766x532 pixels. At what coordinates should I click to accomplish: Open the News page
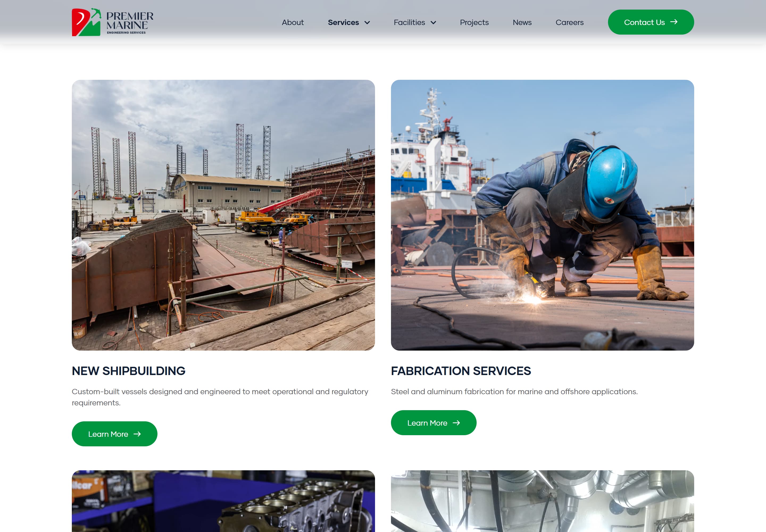(x=522, y=22)
